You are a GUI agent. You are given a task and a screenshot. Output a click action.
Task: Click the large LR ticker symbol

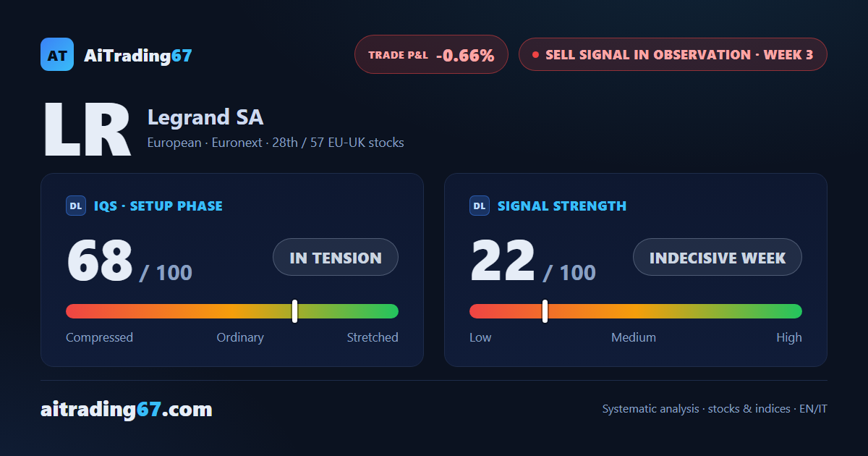coord(87,130)
